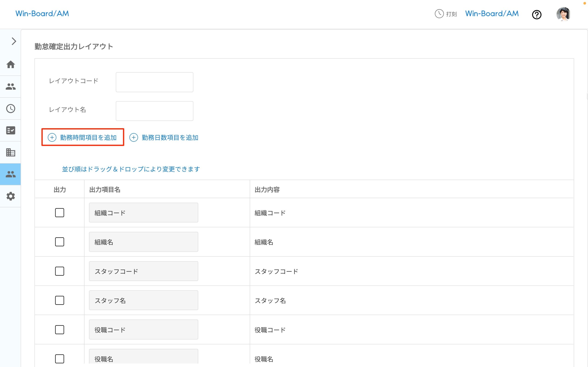Viewport: 588px width, 367px height.
Task: Enable the 組織コード output checkbox
Action: point(59,213)
